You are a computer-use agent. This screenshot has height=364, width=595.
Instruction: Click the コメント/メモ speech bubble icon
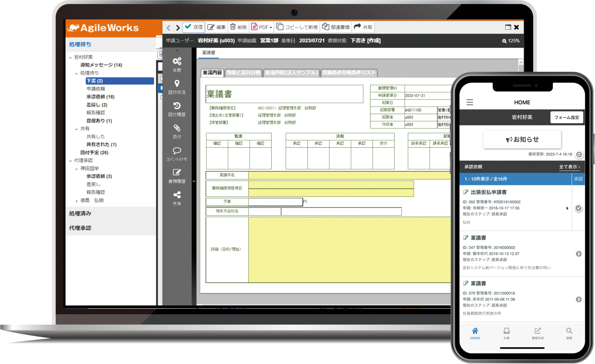pyautogui.click(x=177, y=151)
